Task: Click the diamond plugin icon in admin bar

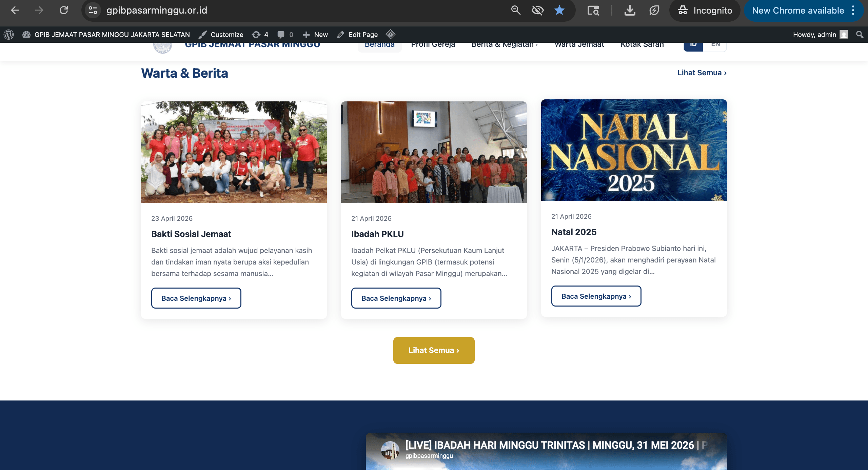Action: (x=391, y=34)
